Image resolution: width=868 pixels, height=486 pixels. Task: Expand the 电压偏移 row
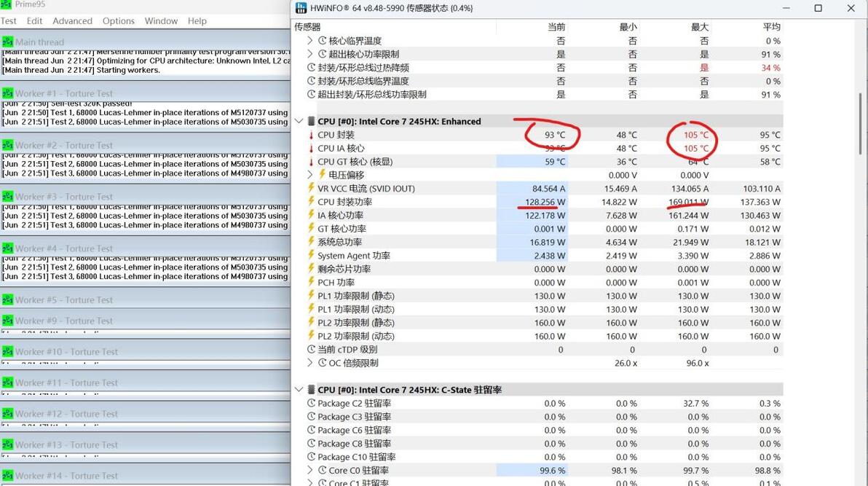click(x=310, y=175)
